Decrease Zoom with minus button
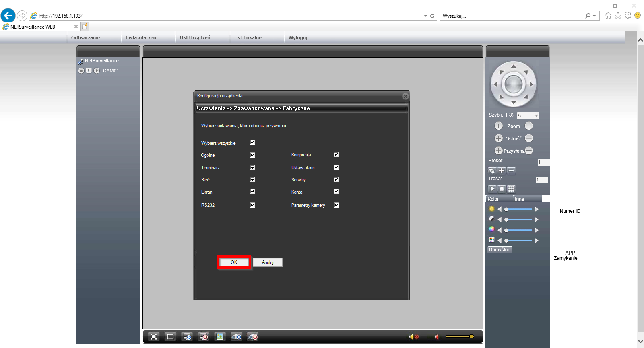 click(x=529, y=126)
